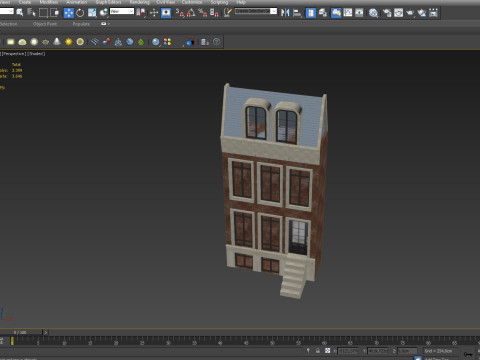
Task: Open Edit Named Selection Sets
Action: point(228,13)
